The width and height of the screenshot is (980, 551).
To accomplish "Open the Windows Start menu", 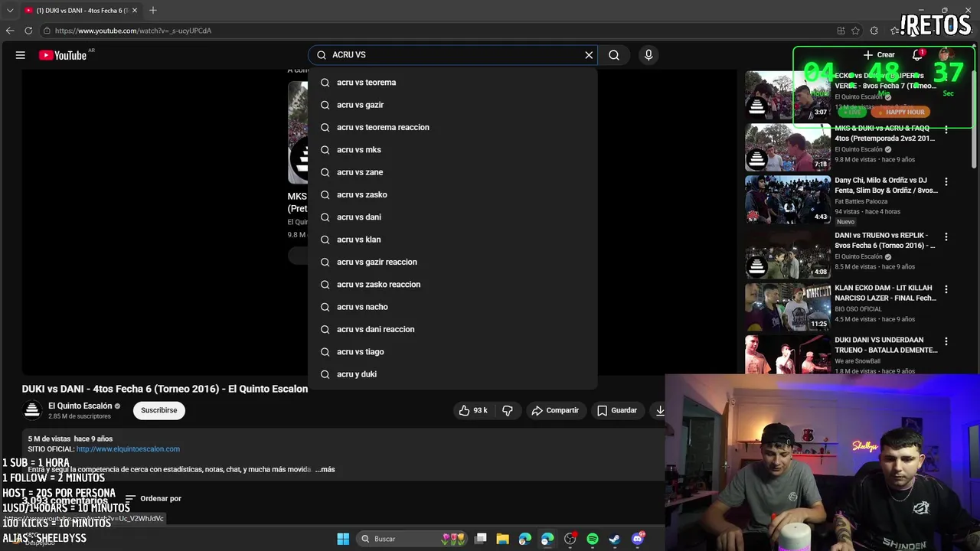I will pyautogui.click(x=343, y=539).
